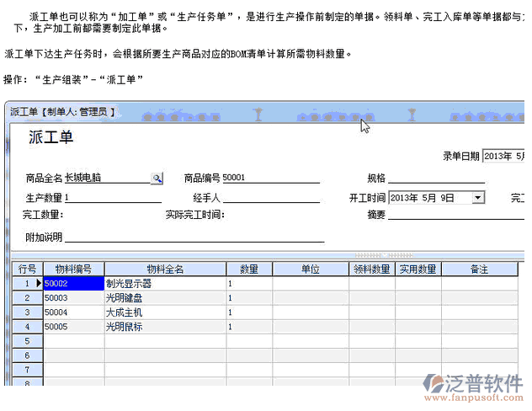
Task: Click the product name search magnifier icon
Action: 157,178
